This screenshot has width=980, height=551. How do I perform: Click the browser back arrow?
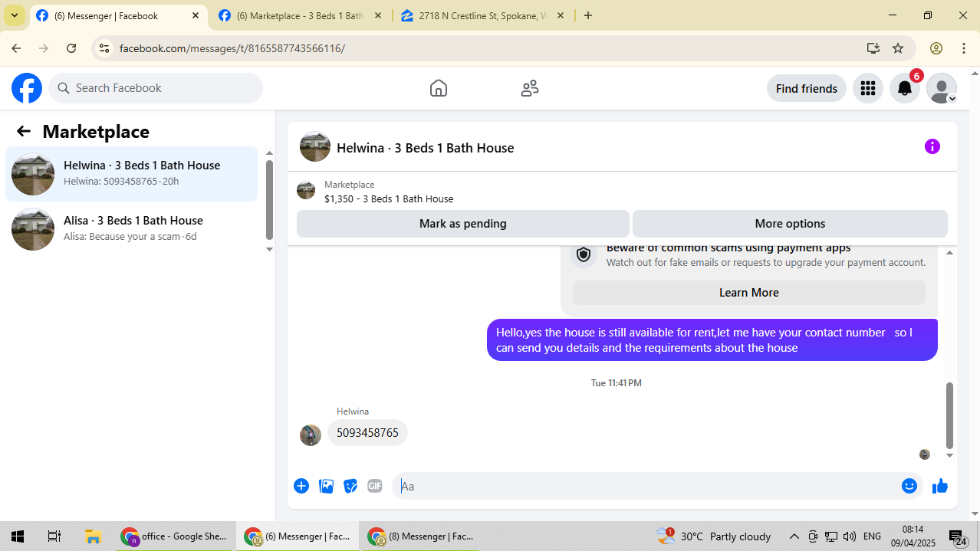tap(16, 48)
